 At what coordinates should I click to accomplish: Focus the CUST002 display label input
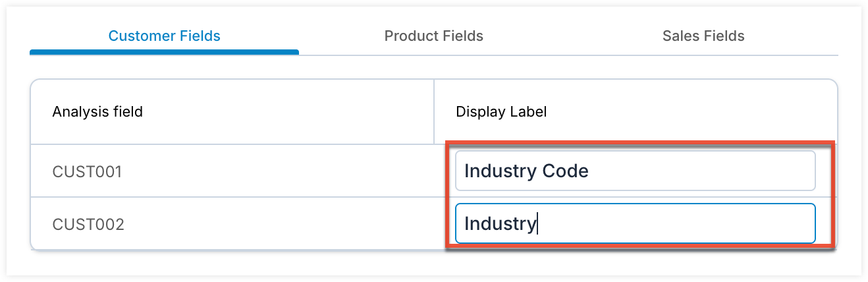point(635,224)
